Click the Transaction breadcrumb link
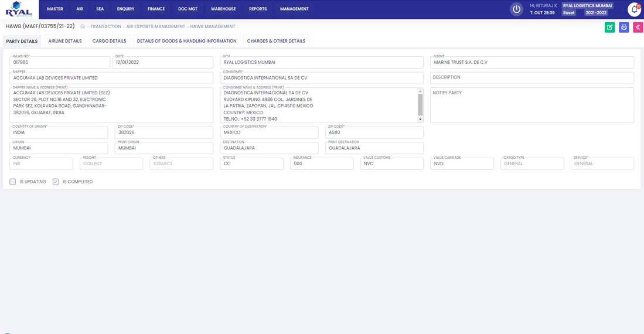The height and width of the screenshot is (334, 644). tap(105, 26)
